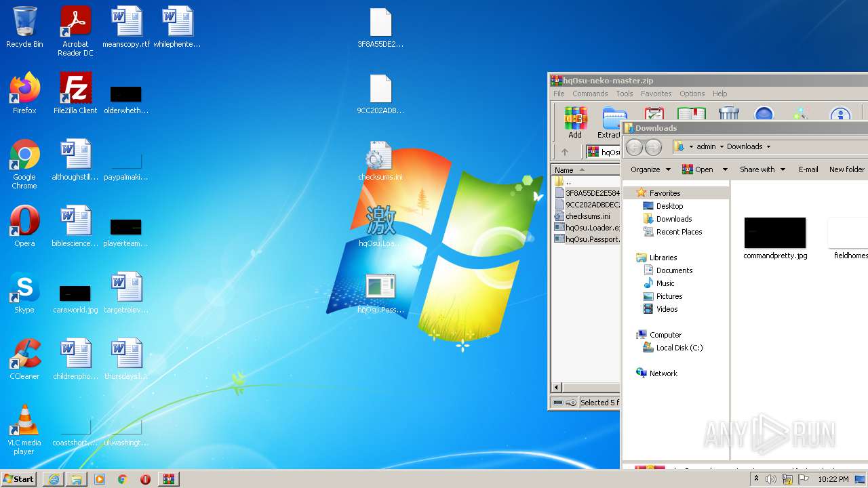Screen dimensions: 868x488
Task: Open the Options menu in WinRAR
Action: [692, 94]
